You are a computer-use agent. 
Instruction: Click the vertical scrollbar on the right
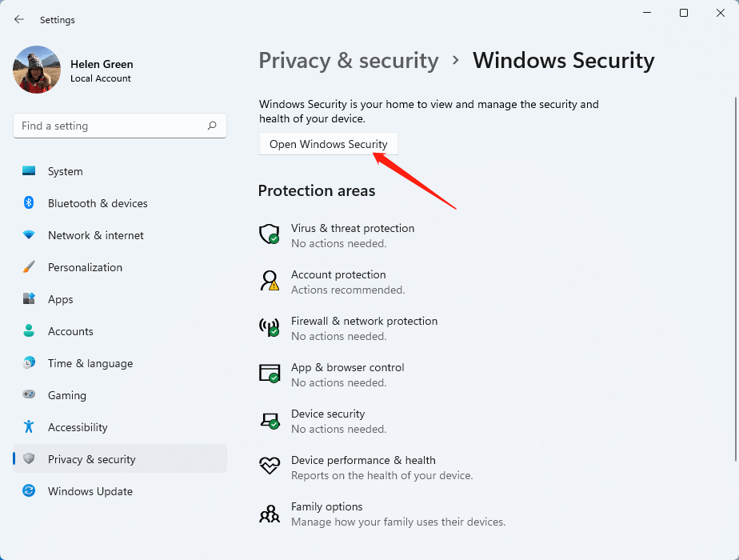[x=735, y=279]
